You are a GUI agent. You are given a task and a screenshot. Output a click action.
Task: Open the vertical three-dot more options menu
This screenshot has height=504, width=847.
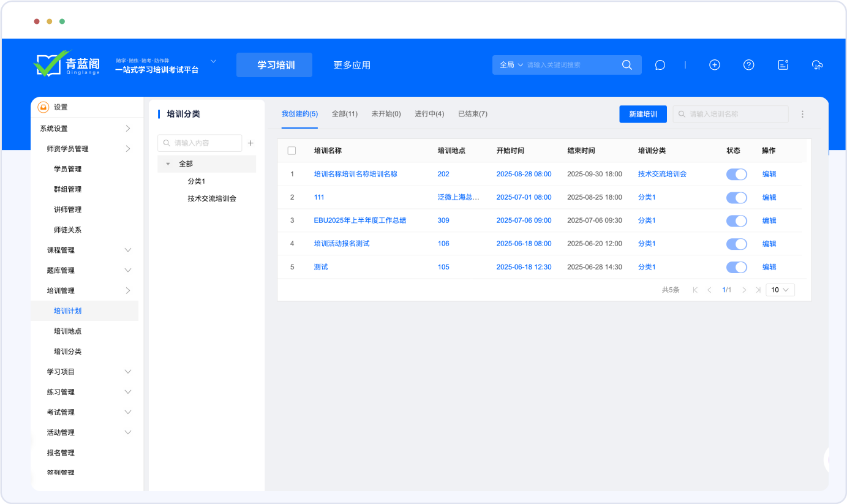click(802, 114)
